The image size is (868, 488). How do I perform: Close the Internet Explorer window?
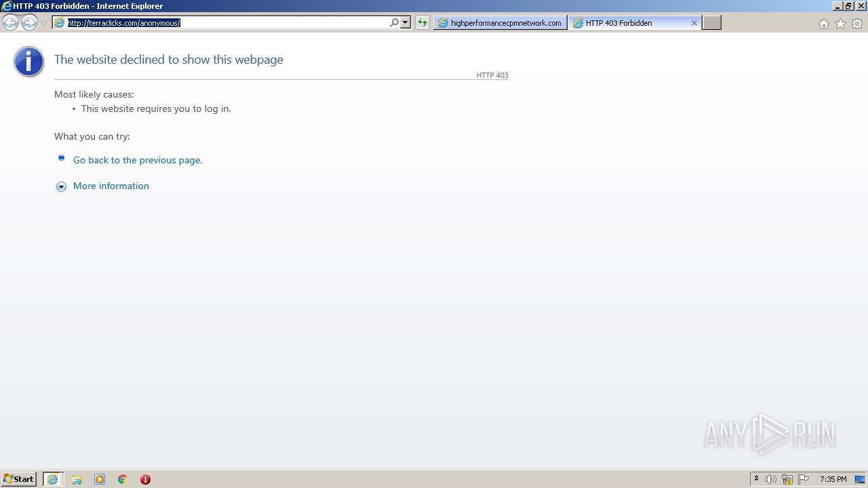coord(861,5)
